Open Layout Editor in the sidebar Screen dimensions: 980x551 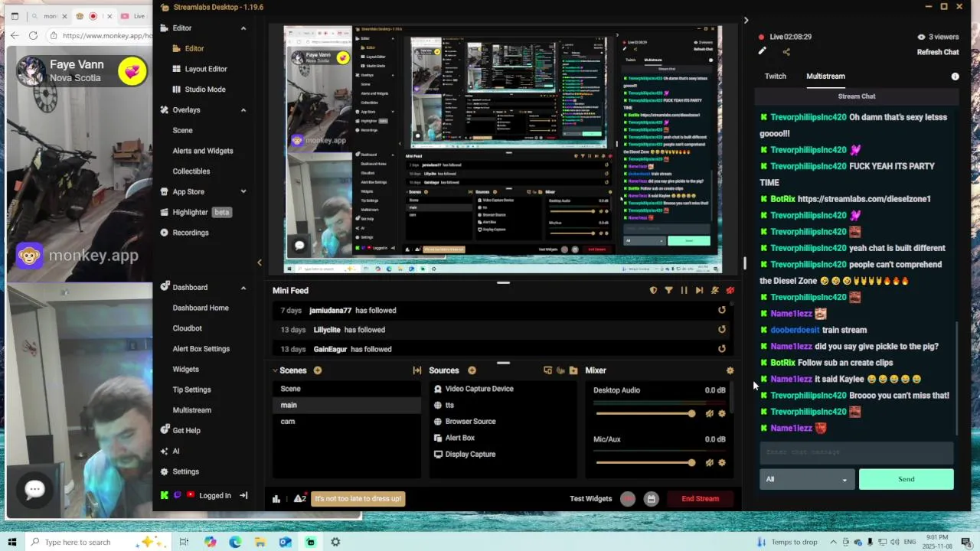click(205, 69)
